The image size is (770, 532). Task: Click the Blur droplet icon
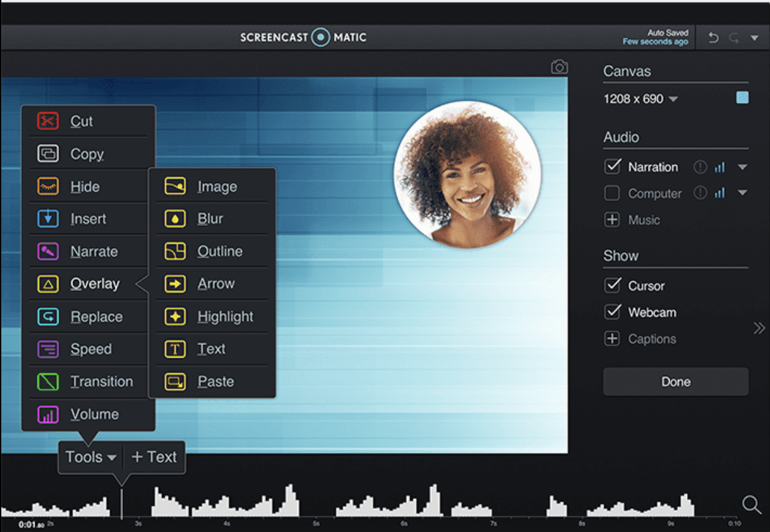175,218
